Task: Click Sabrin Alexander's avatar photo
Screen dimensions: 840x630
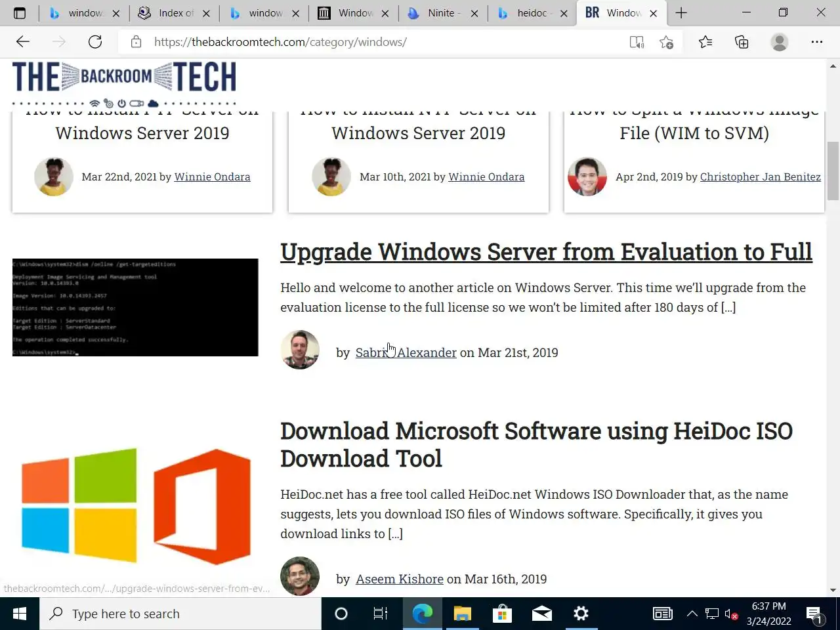Action: pyautogui.click(x=300, y=349)
